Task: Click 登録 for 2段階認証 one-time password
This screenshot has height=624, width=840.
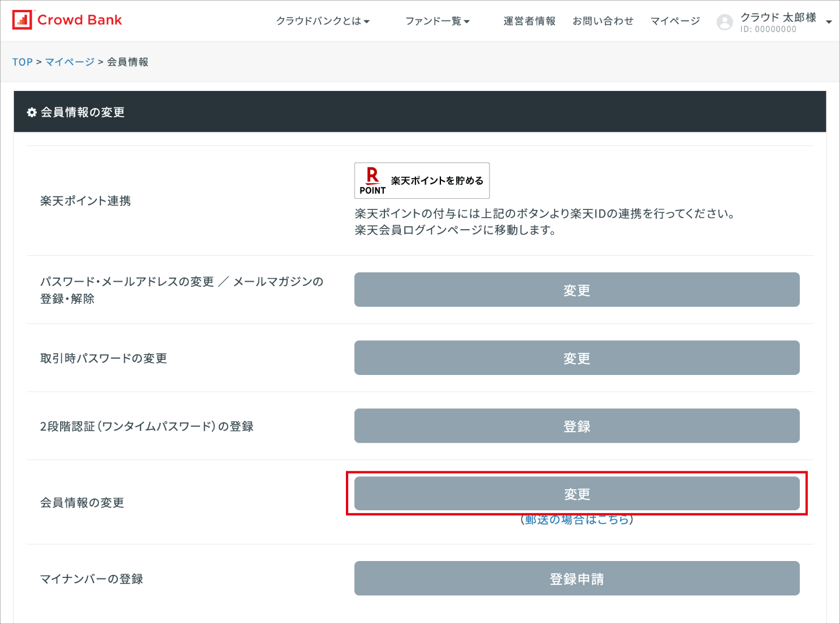Action: [x=576, y=426]
